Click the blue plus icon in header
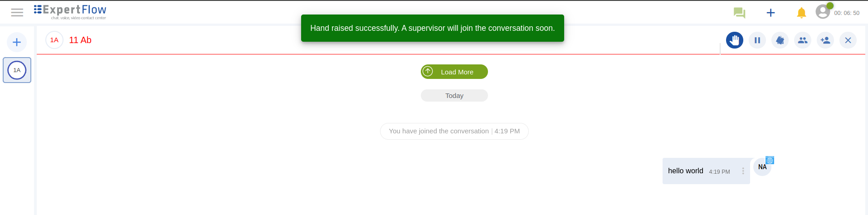 pyautogui.click(x=770, y=13)
